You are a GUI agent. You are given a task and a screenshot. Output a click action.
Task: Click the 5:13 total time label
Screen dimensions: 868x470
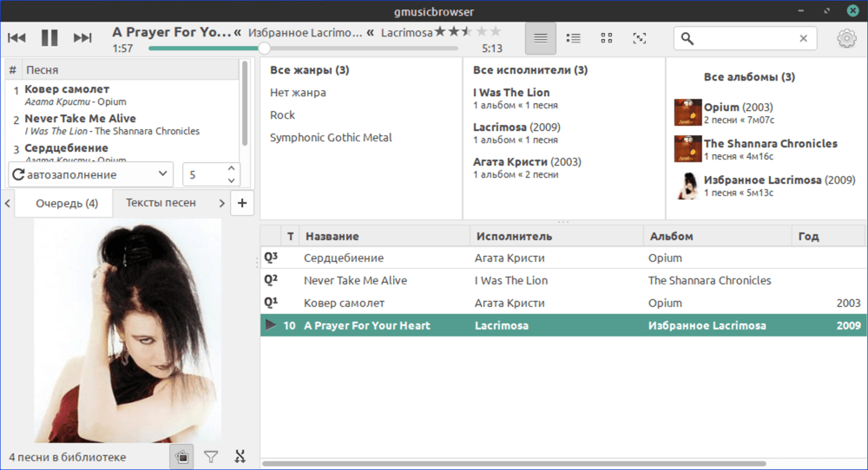coord(492,49)
